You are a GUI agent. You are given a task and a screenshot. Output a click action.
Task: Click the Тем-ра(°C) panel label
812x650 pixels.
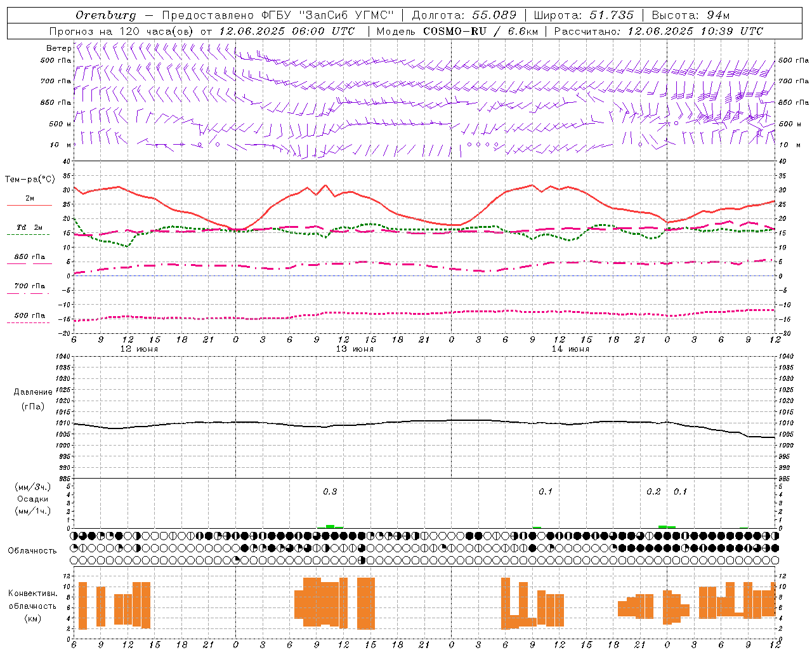(30, 180)
